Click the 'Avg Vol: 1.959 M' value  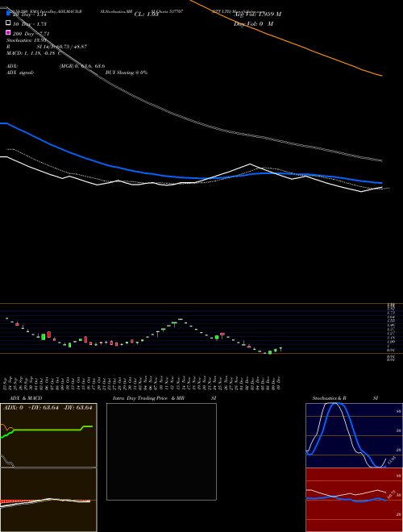pyautogui.click(x=257, y=15)
